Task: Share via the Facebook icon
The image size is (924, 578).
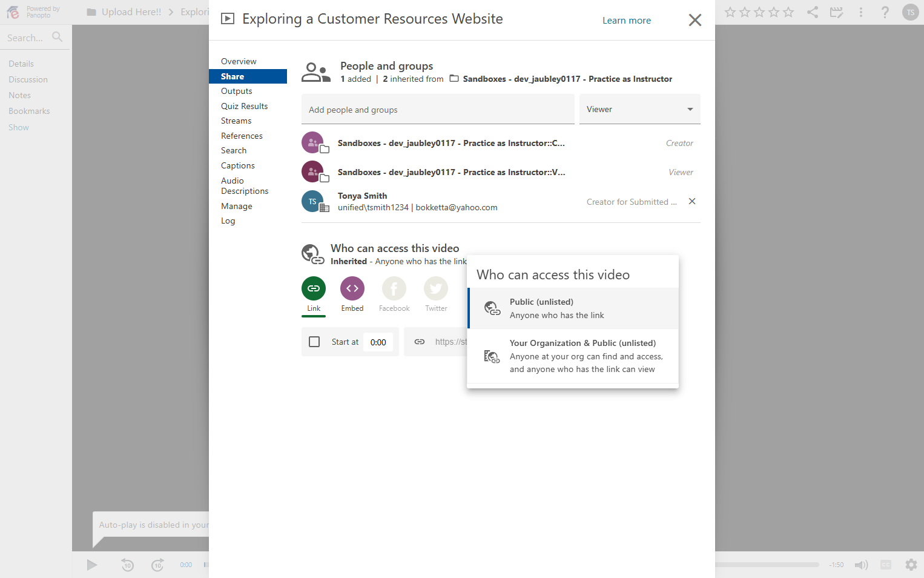Action: (394, 288)
